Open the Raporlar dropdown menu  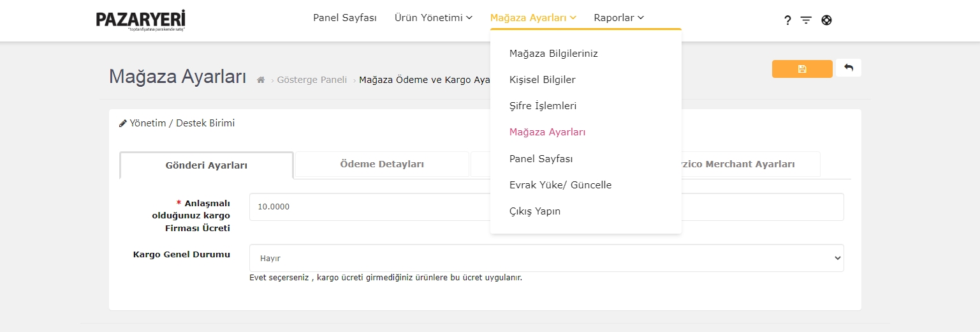[x=618, y=18]
